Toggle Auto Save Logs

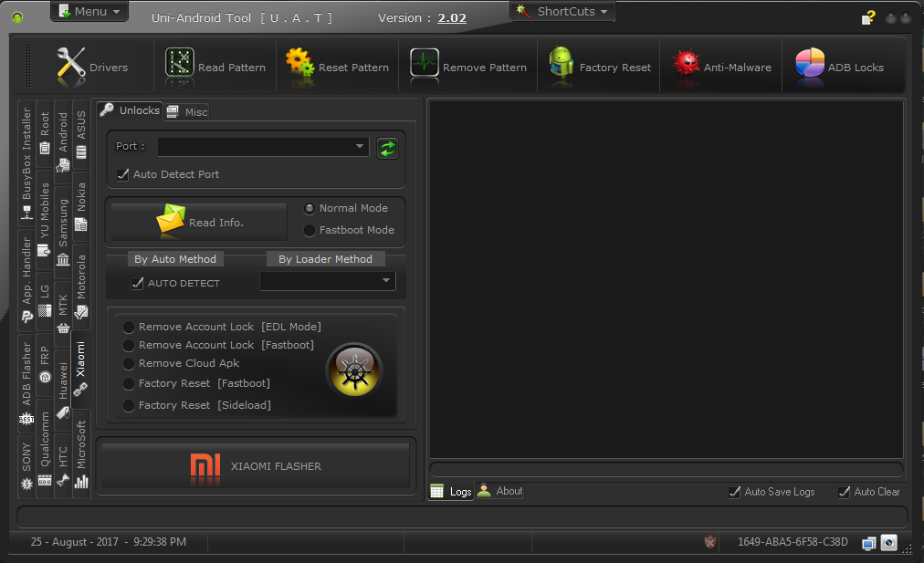[x=734, y=492]
